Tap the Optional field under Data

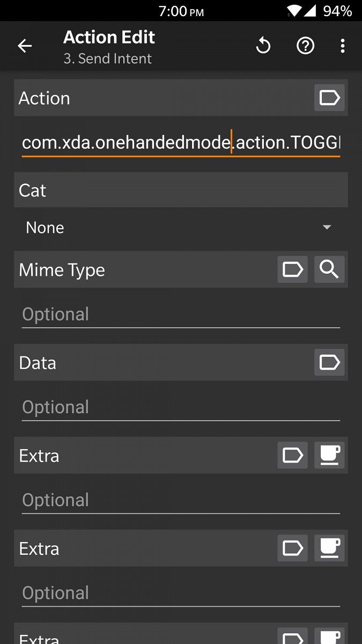[x=181, y=407]
